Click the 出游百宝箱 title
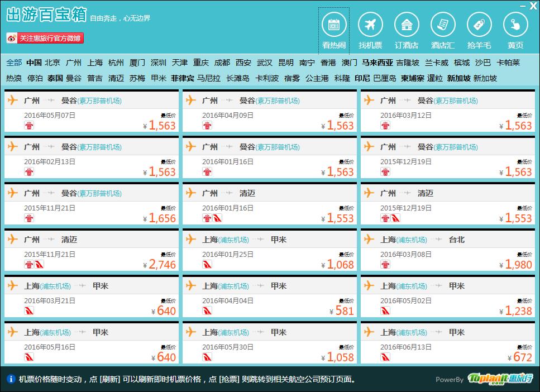The height and width of the screenshot is (392, 540). pos(46,15)
